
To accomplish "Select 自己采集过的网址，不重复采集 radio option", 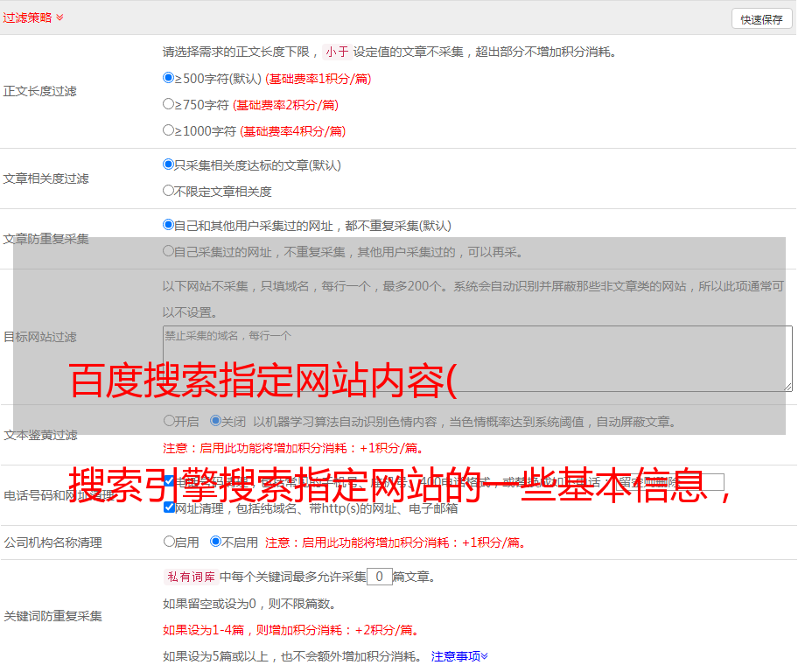I will click(168, 251).
